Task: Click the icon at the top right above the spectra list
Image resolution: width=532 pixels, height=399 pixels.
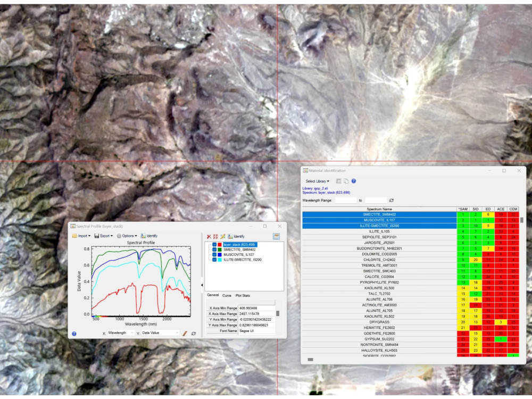Action: point(276,237)
